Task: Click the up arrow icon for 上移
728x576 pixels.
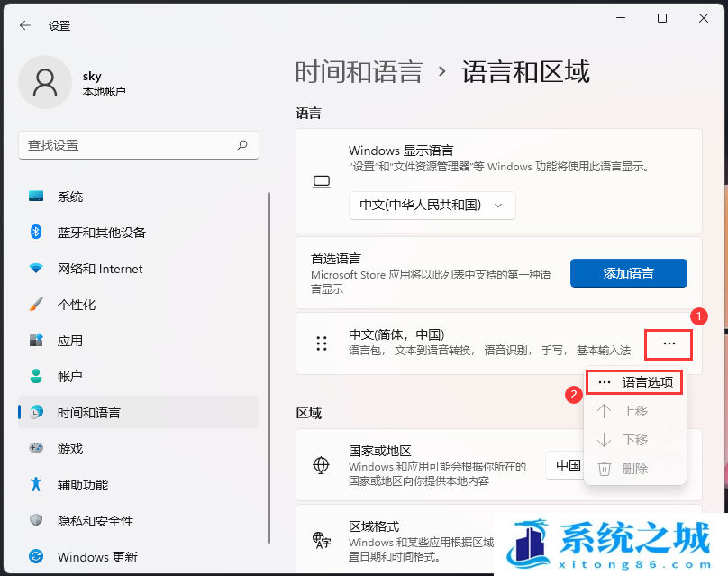Action: 604,411
